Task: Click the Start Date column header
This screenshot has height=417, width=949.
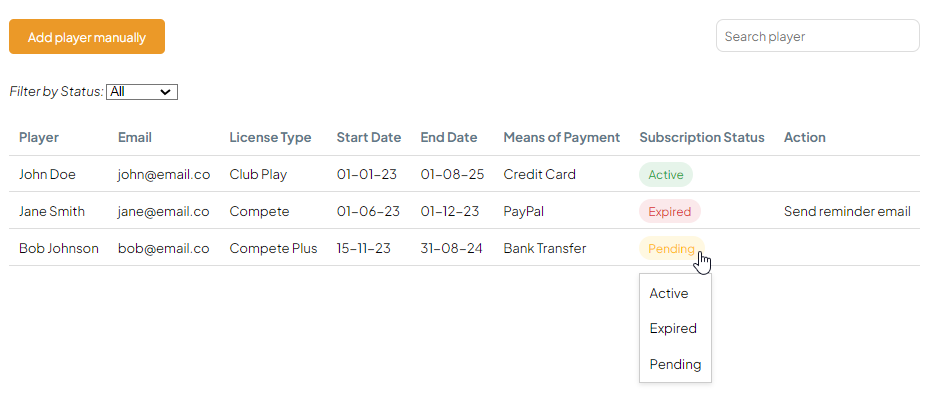Action: click(x=369, y=137)
